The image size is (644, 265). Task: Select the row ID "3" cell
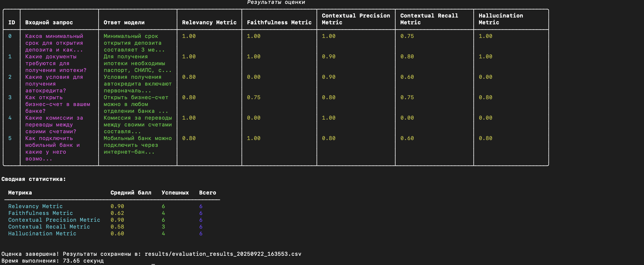click(x=10, y=97)
